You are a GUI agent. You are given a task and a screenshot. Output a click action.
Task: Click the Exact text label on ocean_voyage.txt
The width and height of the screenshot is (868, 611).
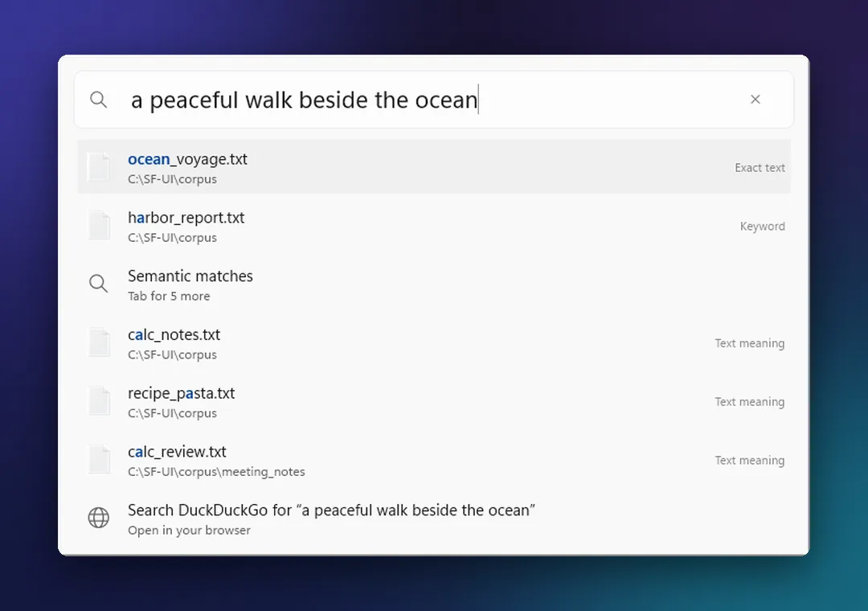(759, 168)
